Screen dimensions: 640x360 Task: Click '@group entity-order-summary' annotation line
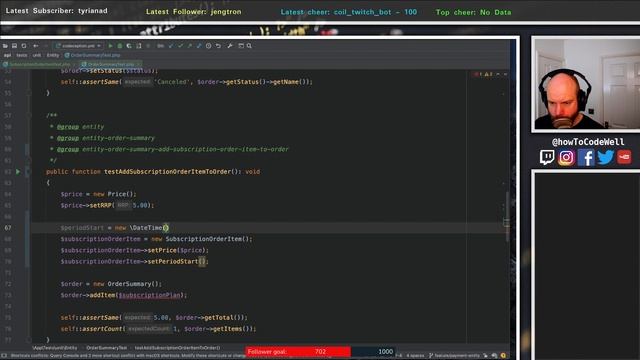(106, 138)
